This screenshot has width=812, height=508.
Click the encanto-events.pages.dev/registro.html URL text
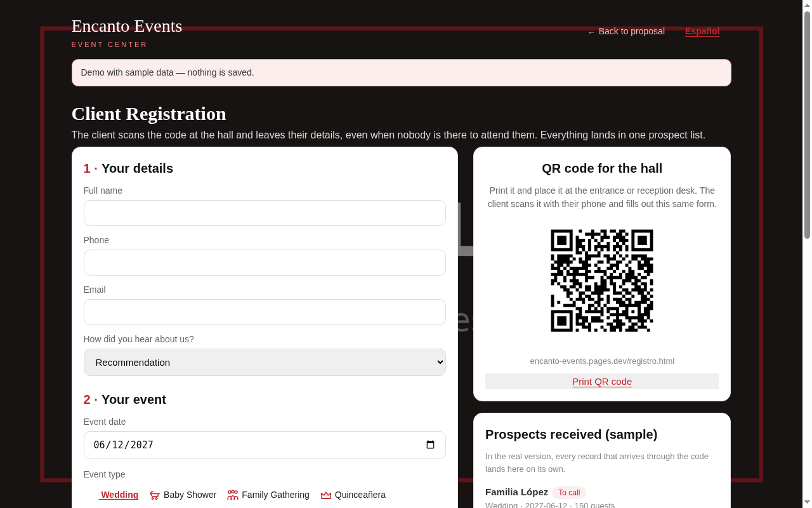coord(602,361)
